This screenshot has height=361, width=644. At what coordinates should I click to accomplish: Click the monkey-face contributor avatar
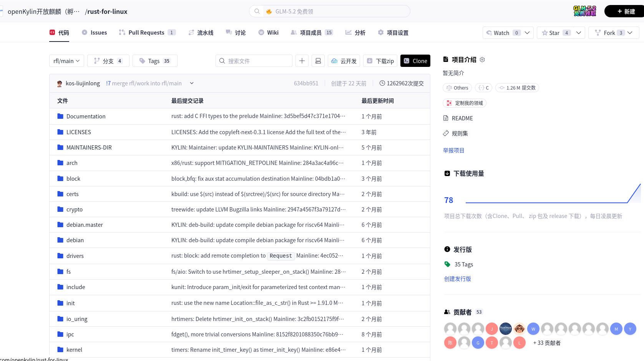point(520,329)
